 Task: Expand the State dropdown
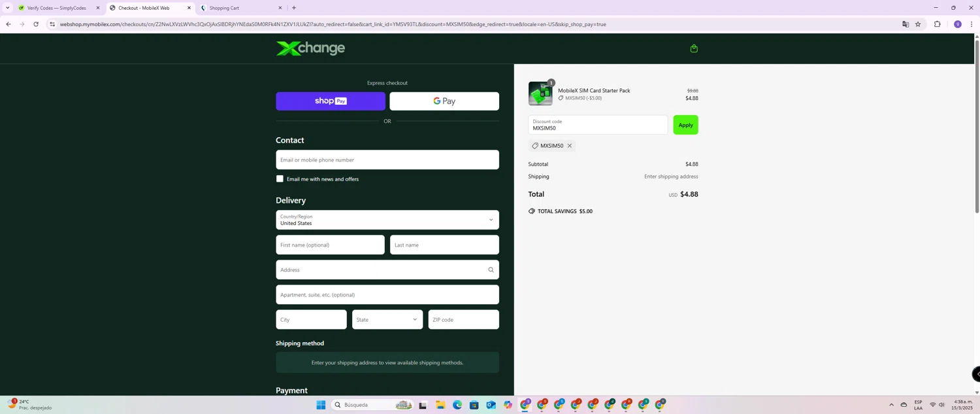pos(387,320)
